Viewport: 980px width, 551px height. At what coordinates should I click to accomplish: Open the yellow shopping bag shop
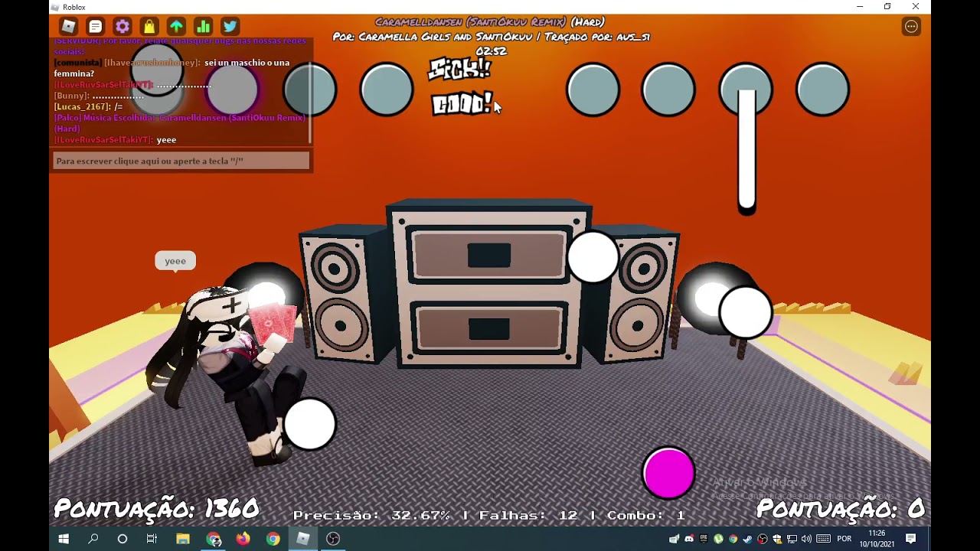(149, 27)
